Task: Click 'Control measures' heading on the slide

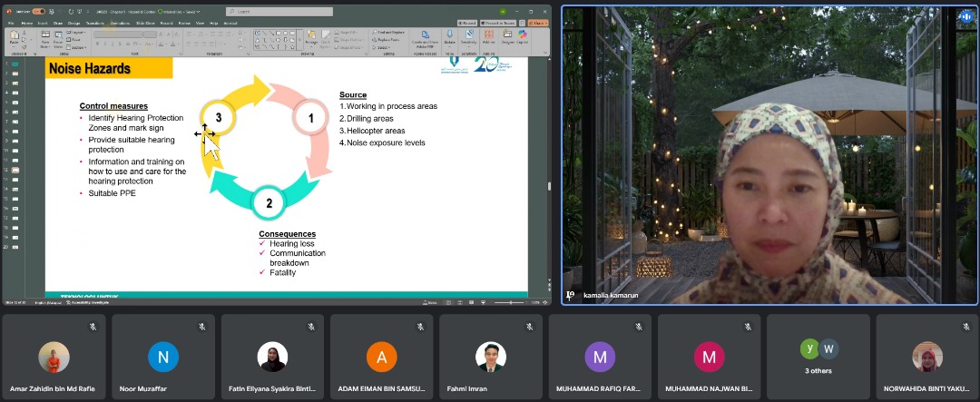Action: [x=113, y=106]
